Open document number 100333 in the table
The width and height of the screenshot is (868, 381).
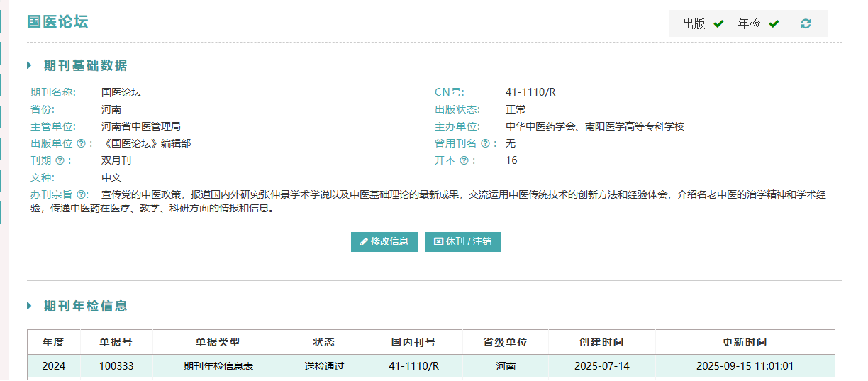click(116, 366)
